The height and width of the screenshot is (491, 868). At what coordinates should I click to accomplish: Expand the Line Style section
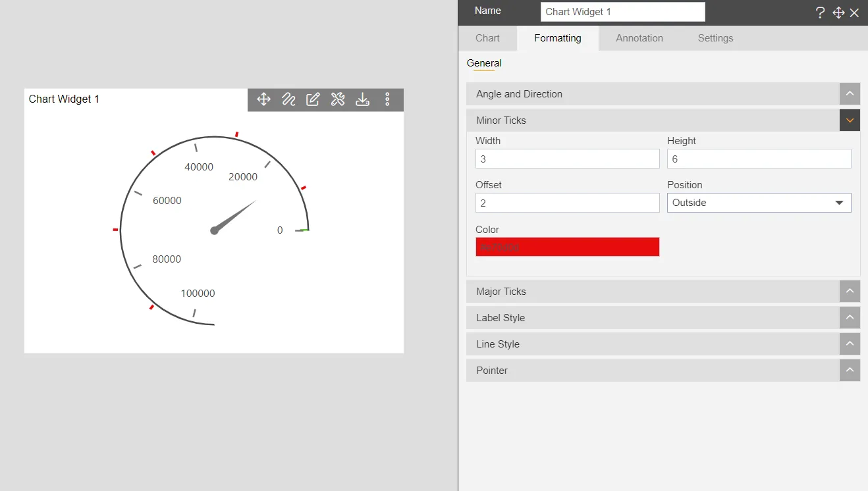850,344
